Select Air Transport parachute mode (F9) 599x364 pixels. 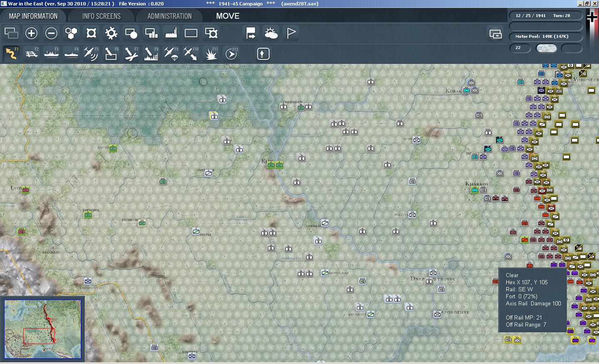(171, 54)
